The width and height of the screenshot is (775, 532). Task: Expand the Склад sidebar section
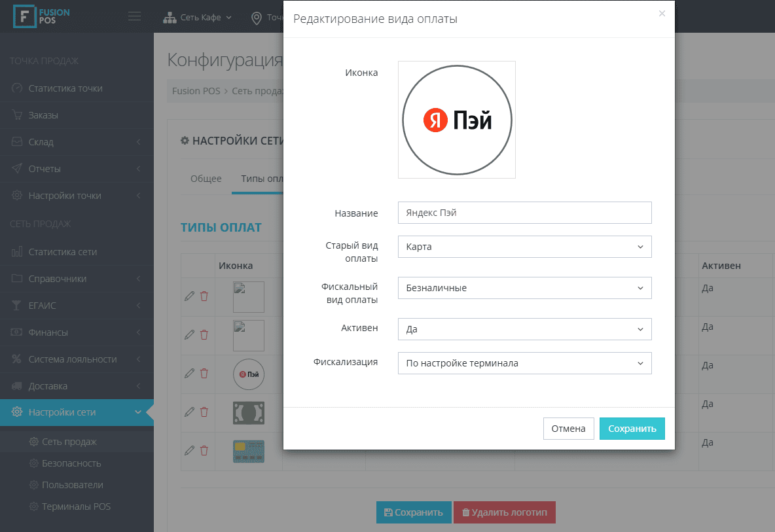77,142
